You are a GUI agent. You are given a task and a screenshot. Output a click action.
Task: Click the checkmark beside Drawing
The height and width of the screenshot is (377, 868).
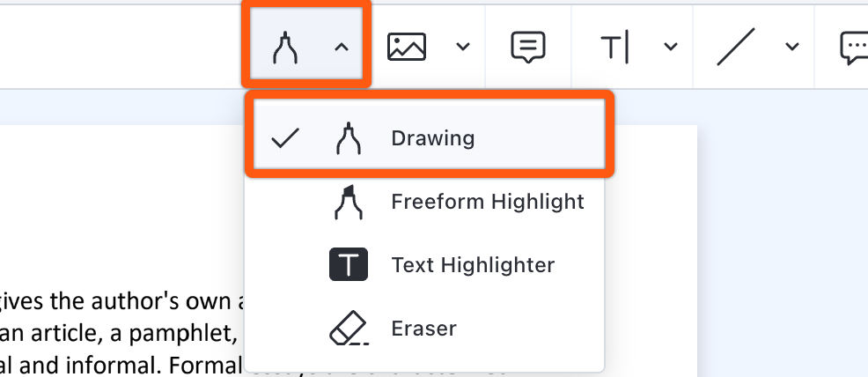pos(285,138)
